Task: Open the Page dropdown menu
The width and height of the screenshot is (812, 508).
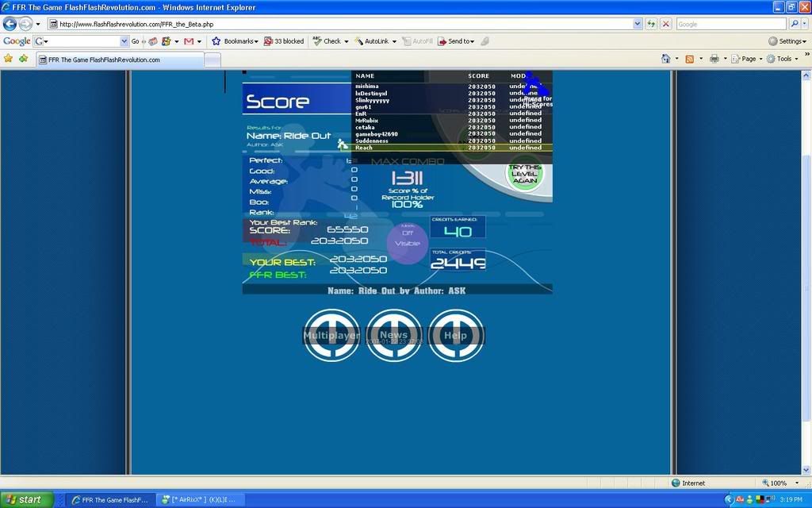Action: [746, 59]
